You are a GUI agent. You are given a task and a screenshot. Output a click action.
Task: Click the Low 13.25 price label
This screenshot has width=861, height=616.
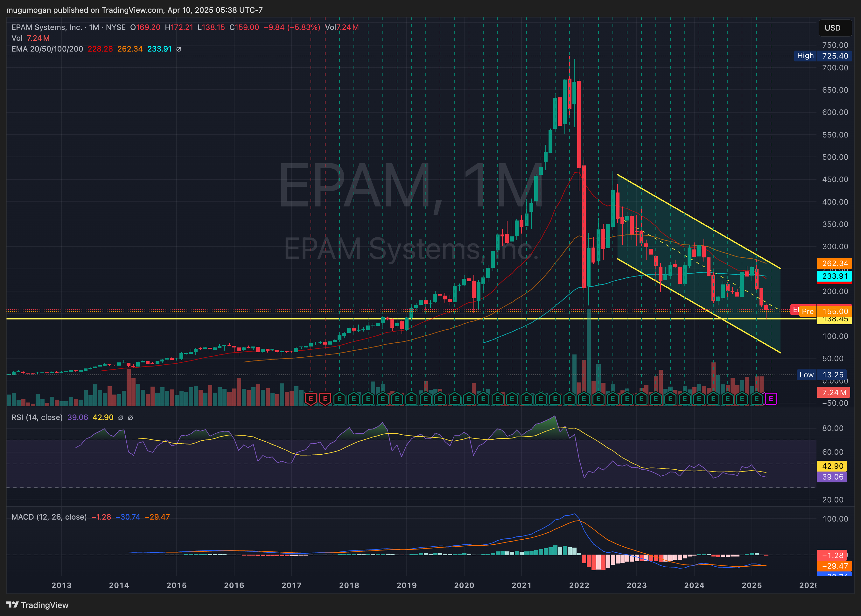(x=823, y=375)
